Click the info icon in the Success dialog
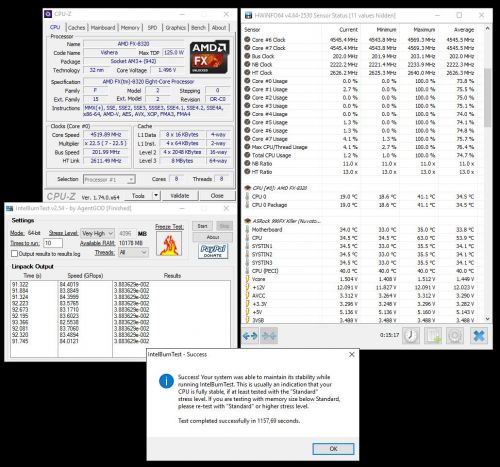This screenshot has height=467, width=500. click(x=166, y=381)
